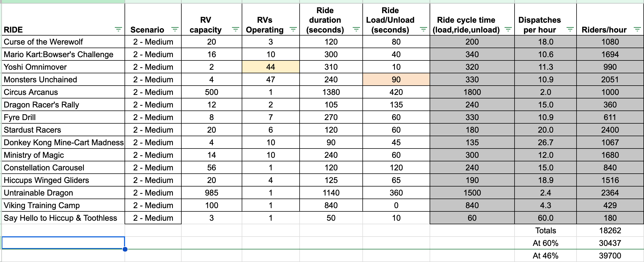Click the Stardust Racers riders/hour 2400 cell
This screenshot has width=644, height=262.
coord(610,130)
